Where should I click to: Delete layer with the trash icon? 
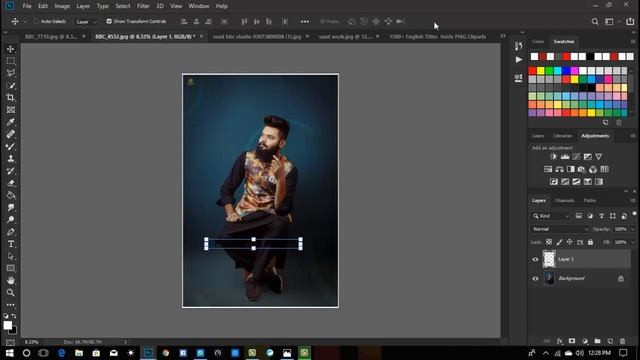[x=622, y=341]
